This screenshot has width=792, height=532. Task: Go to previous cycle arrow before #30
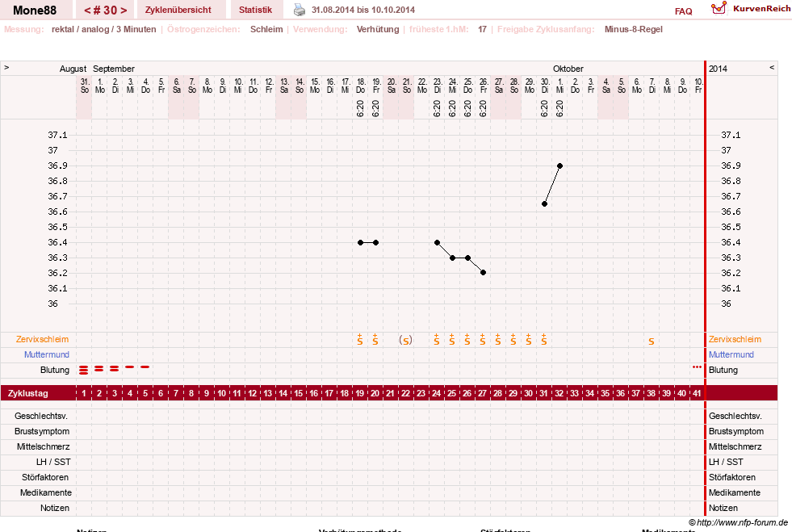[x=87, y=10]
